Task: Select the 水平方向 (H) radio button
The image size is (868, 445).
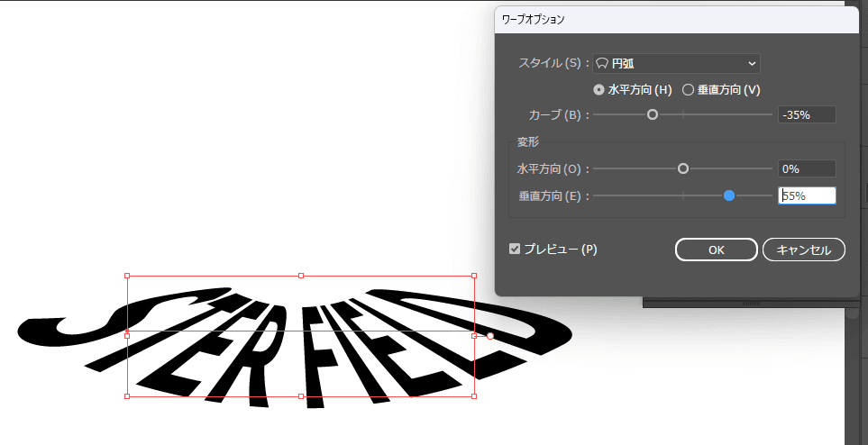Action: click(598, 89)
